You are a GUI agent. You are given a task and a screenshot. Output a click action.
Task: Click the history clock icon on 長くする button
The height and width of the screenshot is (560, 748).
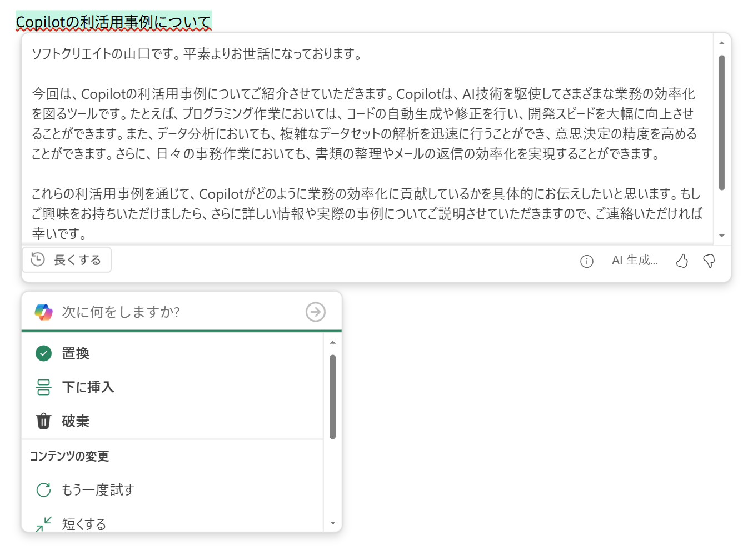tap(37, 258)
